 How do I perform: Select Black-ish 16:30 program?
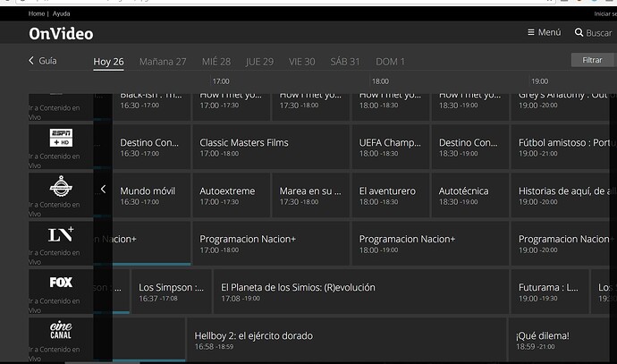point(151,106)
